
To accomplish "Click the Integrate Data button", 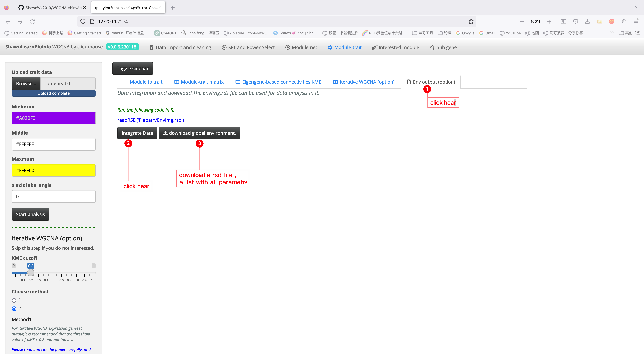I will [137, 133].
